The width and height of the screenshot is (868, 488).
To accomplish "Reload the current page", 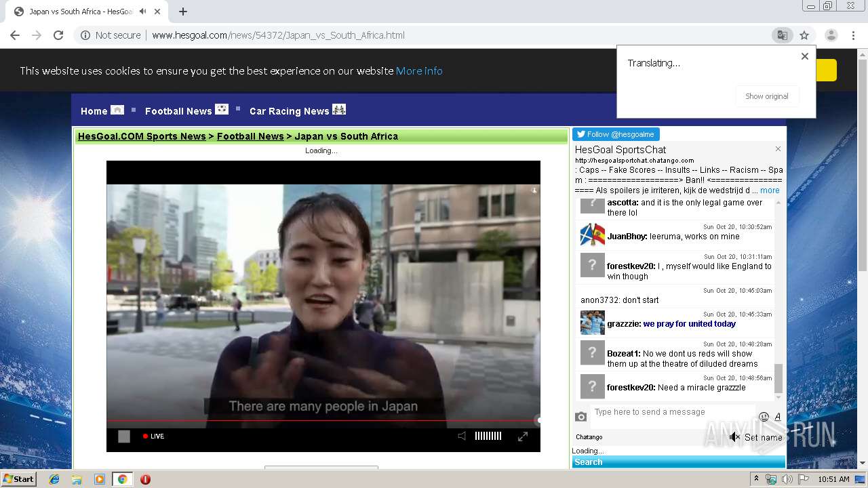I will [x=58, y=35].
